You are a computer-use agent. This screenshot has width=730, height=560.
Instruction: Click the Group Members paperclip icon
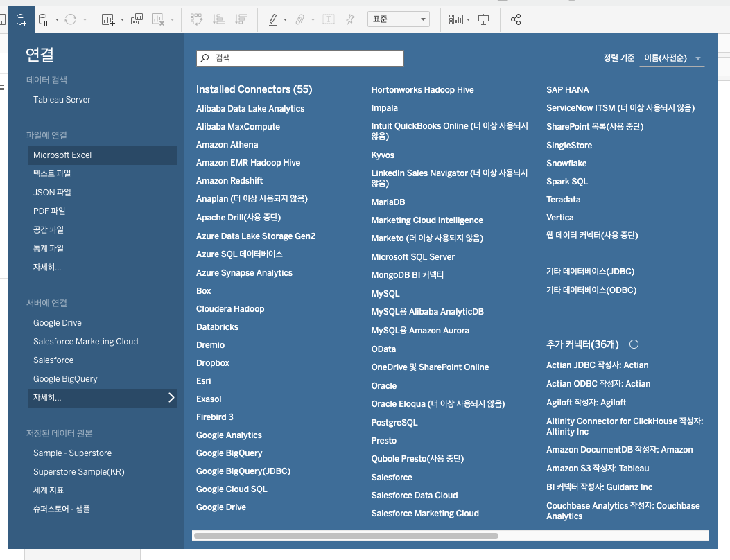(x=300, y=19)
